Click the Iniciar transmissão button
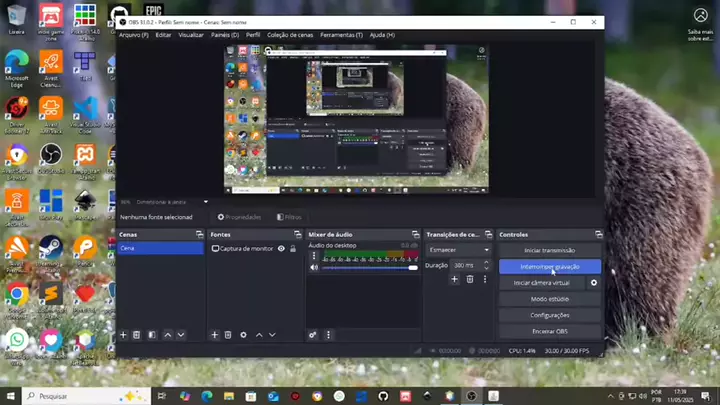The width and height of the screenshot is (720, 405). pos(550,250)
